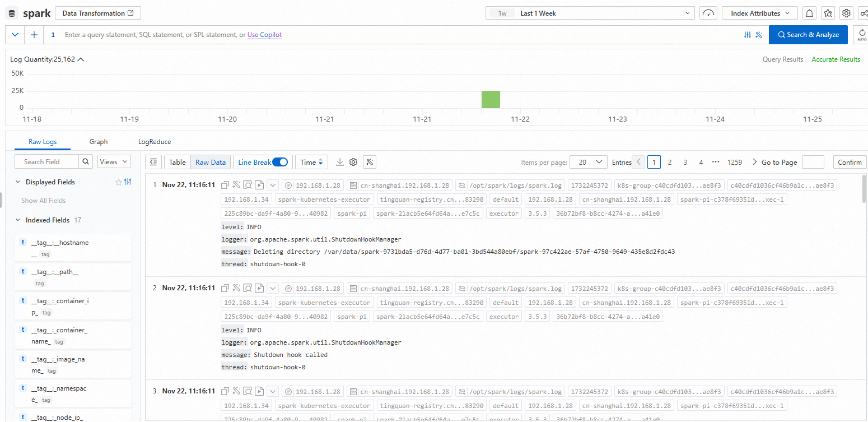
Task: Go to page 2 of entries
Action: 669,162
